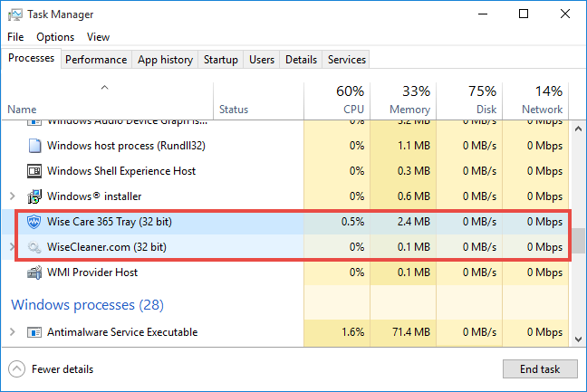Expand the Windows installer process group
Image resolution: width=587 pixels, height=392 pixels.
[x=12, y=196]
